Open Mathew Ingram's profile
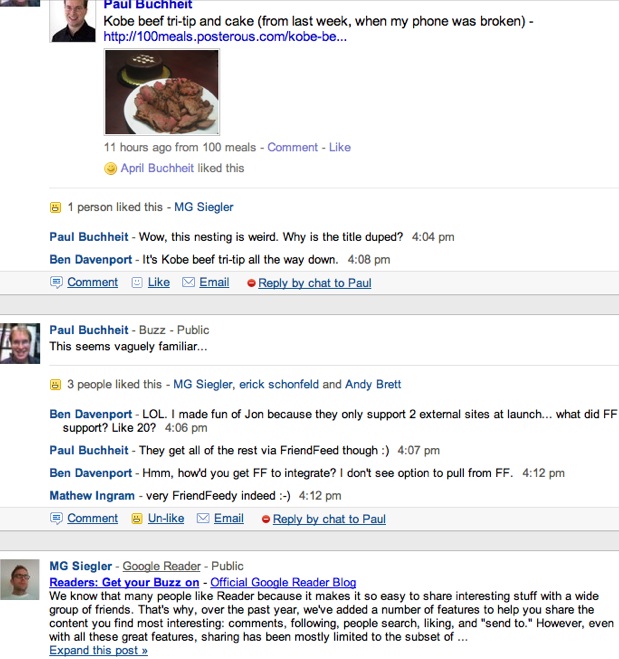This screenshot has height=659, width=619. pos(92,494)
